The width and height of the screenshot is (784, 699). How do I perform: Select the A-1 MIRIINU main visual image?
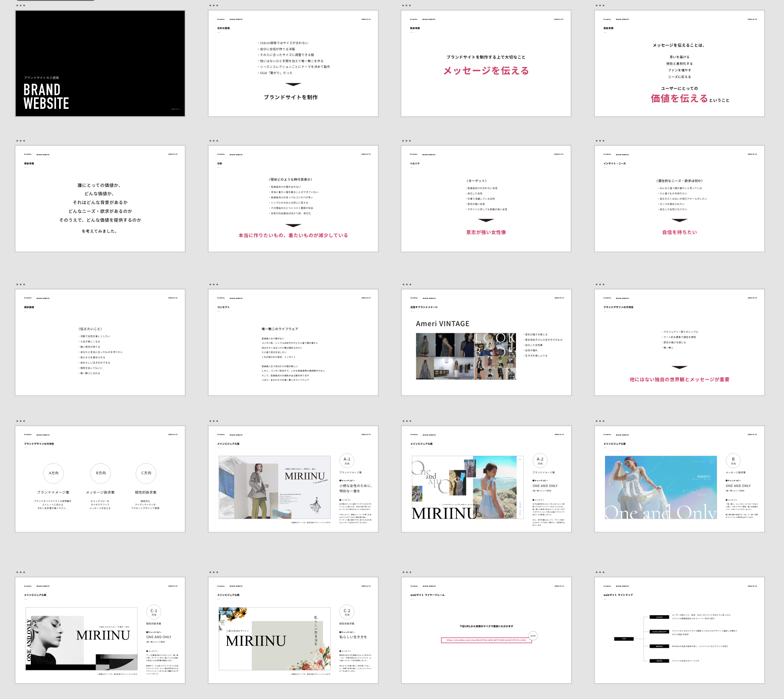point(275,487)
